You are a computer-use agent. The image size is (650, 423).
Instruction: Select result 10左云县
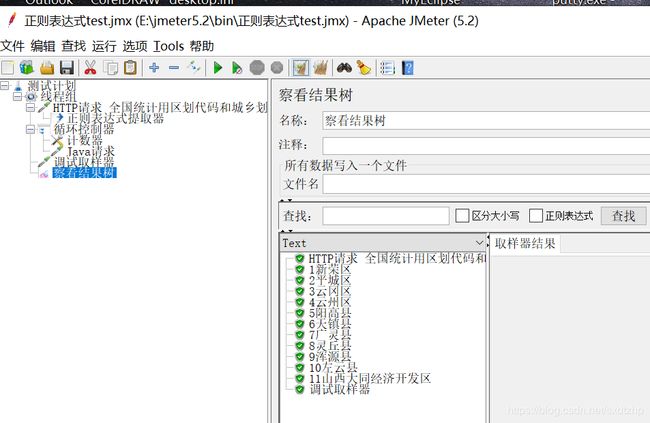coord(333,367)
